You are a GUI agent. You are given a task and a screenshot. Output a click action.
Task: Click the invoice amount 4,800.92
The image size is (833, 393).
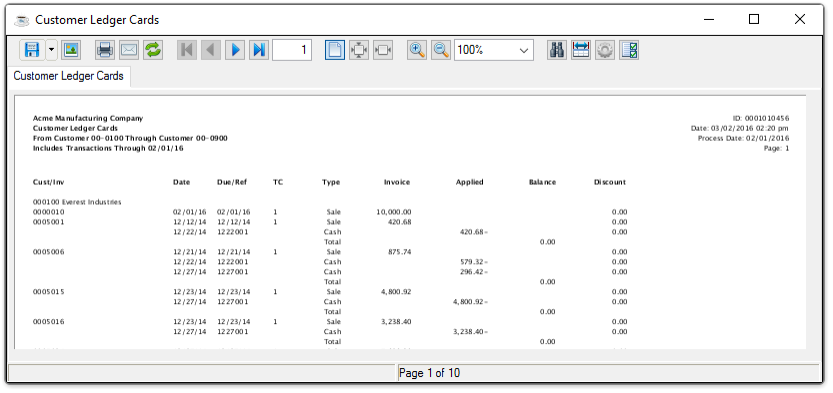click(x=396, y=292)
